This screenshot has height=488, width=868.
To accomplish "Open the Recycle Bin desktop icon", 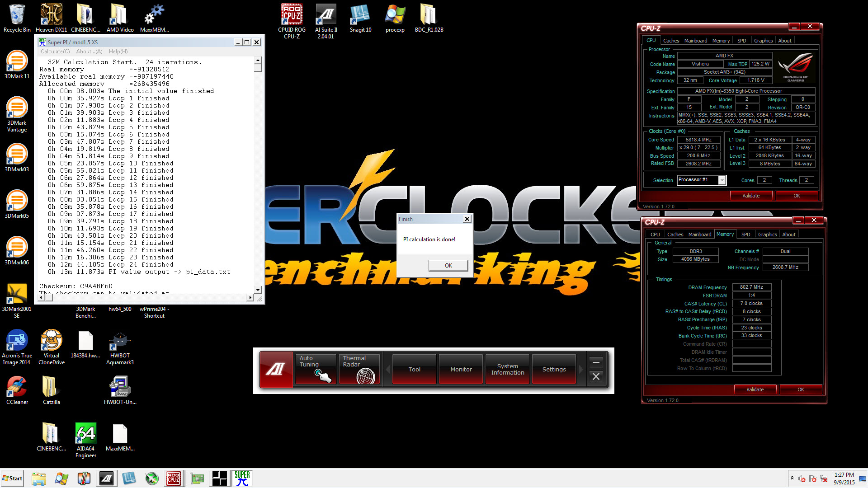I will click(x=17, y=18).
